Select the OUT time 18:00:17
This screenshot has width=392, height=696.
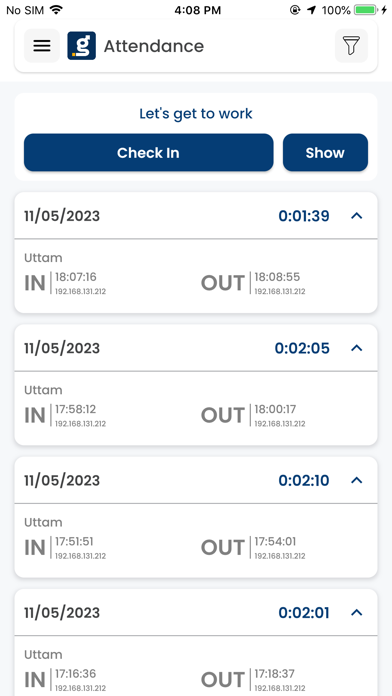tap(275, 409)
